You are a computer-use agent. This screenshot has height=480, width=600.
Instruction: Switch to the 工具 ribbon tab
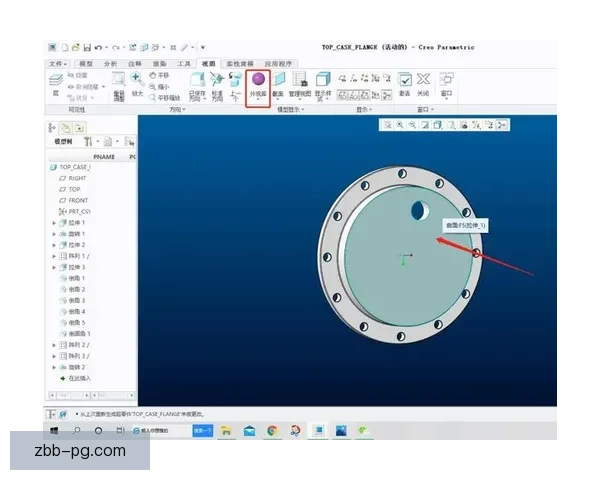click(183, 63)
